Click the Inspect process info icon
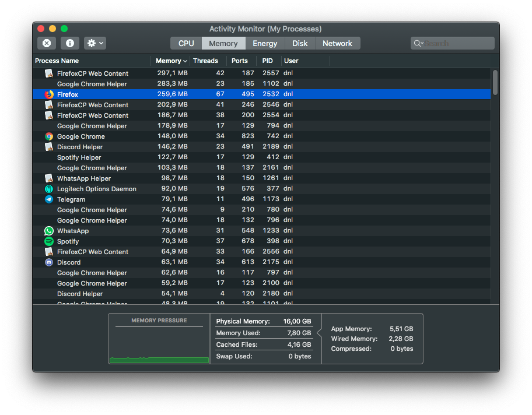Viewport: 532px width, 415px height. pyautogui.click(x=70, y=43)
